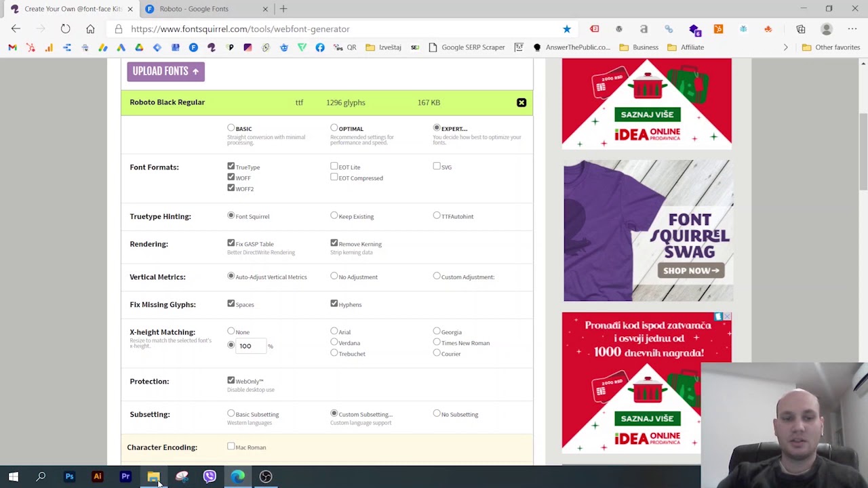
Task: Reload the page with refresh icon
Action: point(65,29)
